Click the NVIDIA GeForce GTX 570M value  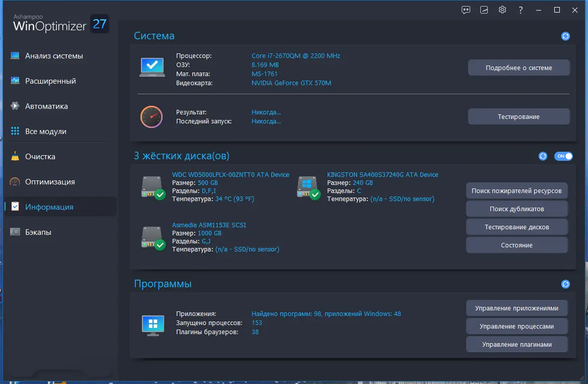(291, 83)
